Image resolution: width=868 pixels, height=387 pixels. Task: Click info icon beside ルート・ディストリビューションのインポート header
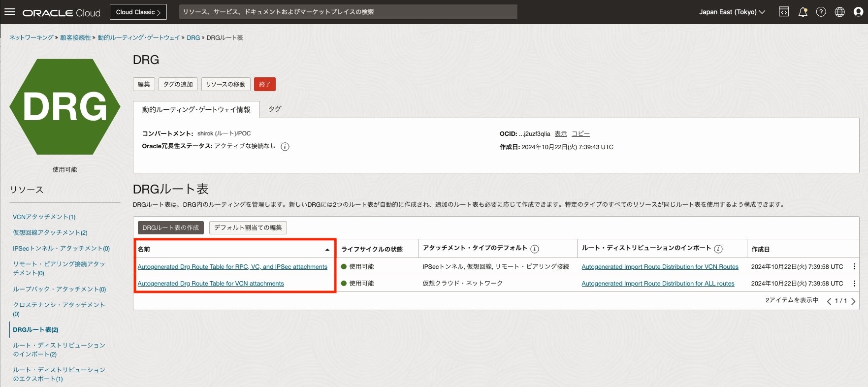(x=718, y=249)
